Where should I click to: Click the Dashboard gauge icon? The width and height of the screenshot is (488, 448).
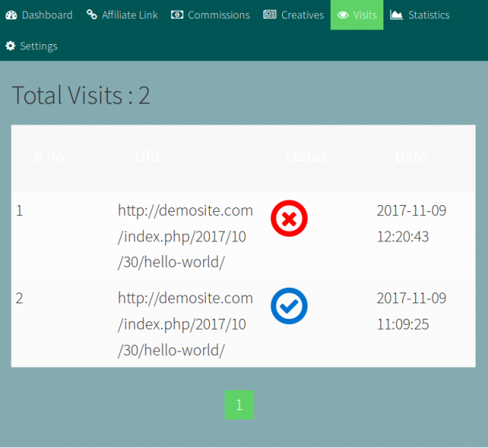(11, 15)
